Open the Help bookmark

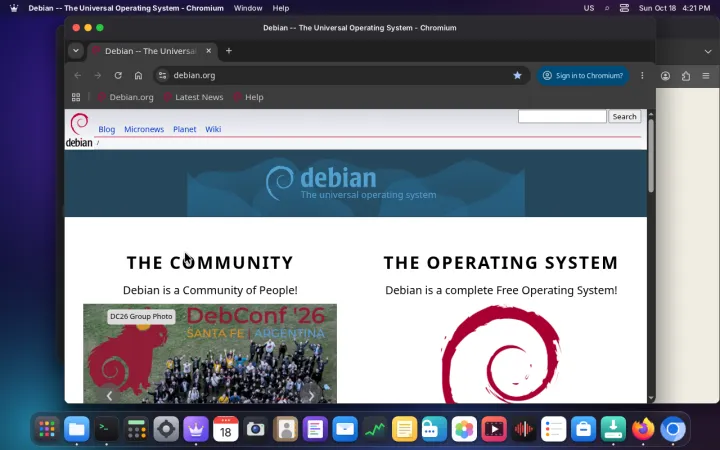(248, 97)
